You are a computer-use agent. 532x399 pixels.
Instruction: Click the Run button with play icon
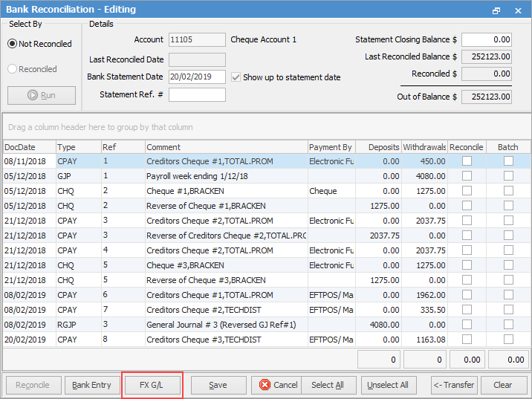[42, 95]
